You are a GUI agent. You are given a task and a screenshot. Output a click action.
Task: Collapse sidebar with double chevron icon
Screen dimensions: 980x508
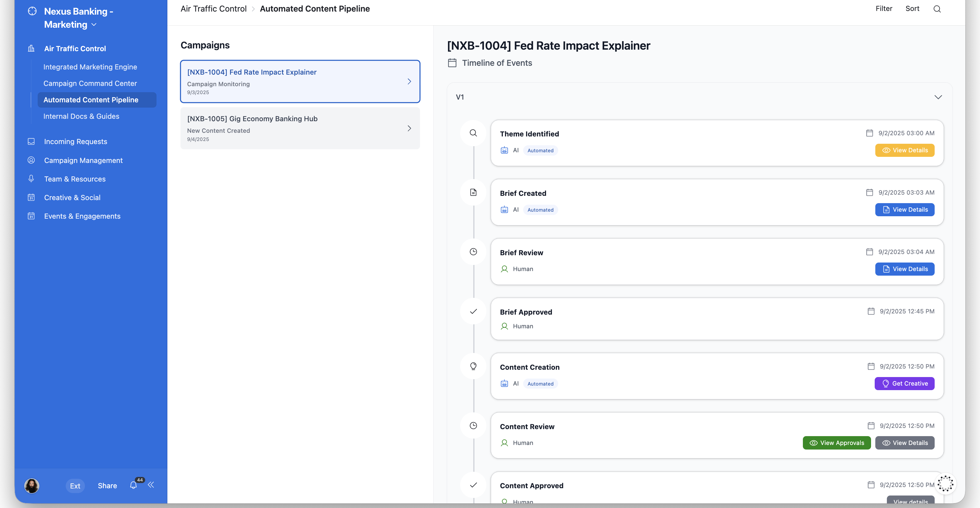coord(151,485)
